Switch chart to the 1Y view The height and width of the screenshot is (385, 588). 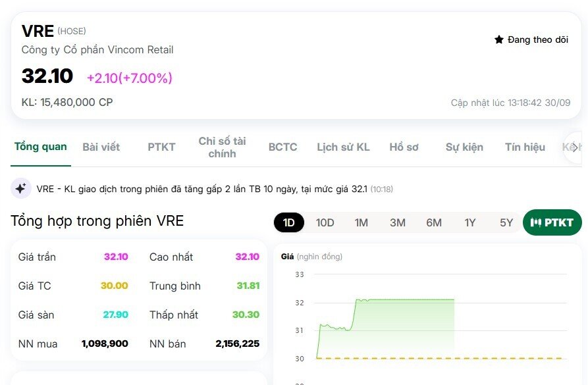tap(470, 222)
